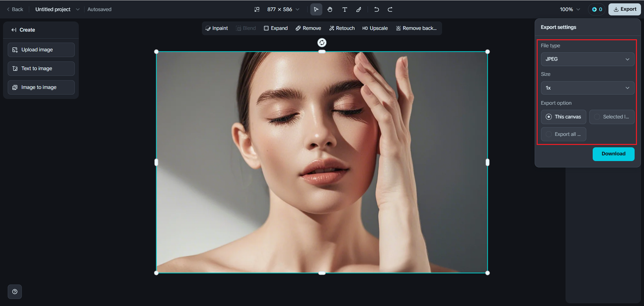Open the help question mark icon
The image size is (644, 306).
coord(15,291)
